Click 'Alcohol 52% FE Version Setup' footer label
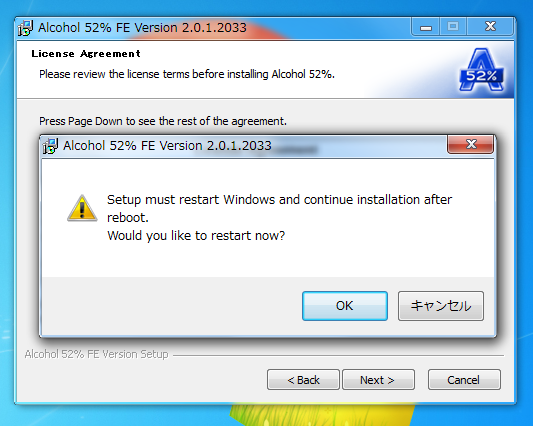Viewport: 533px width, 426px height. click(x=97, y=354)
